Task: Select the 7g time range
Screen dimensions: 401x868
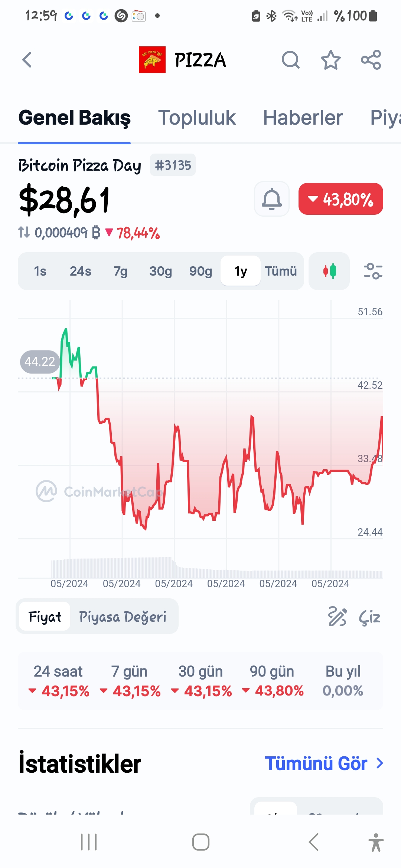Action: 120,271
